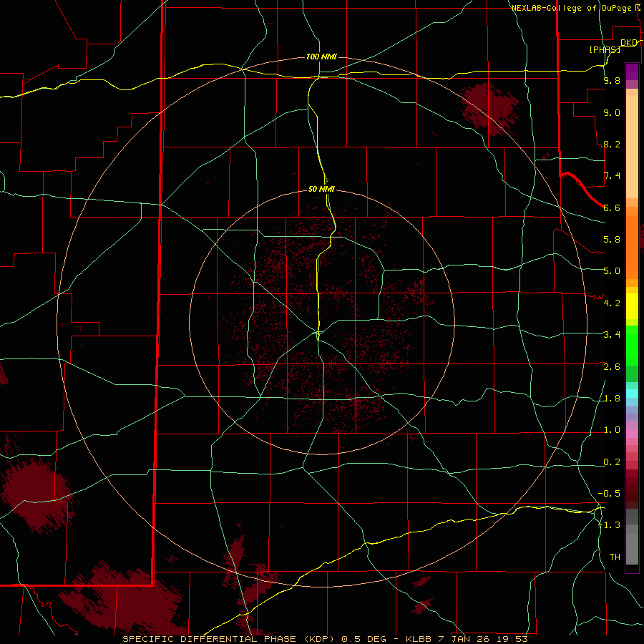Select the 2.6 value on the color scale
This screenshot has height=644, width=644.
[x=612, y=367]
